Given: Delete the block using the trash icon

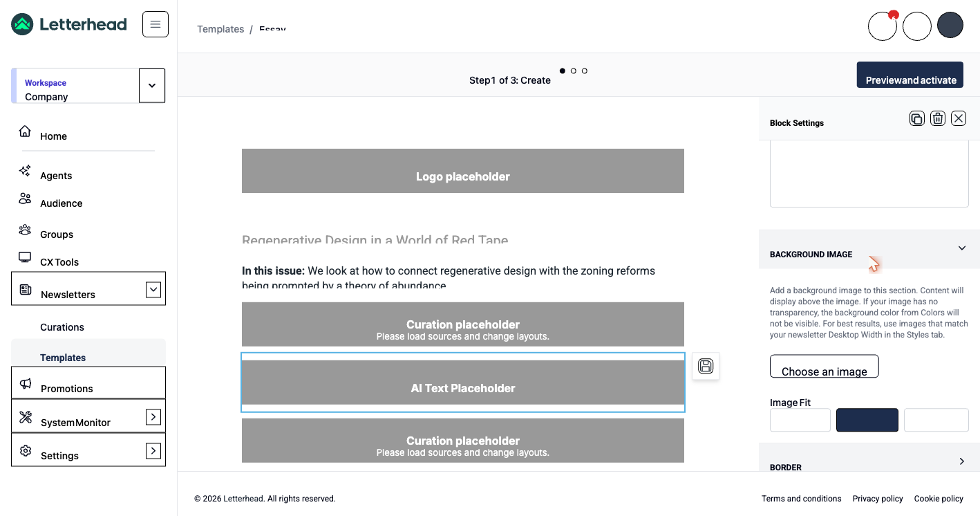Looking at the screenshot, I should click(938, 118).
